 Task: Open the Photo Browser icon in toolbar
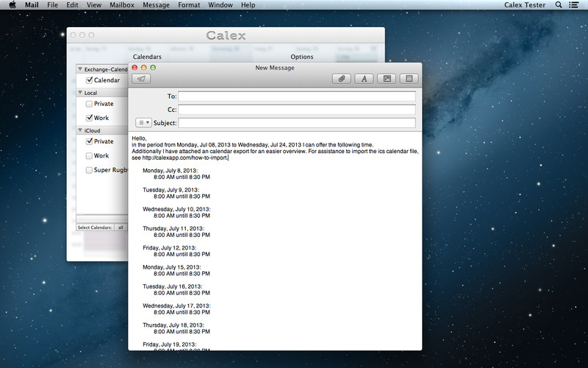387,79
